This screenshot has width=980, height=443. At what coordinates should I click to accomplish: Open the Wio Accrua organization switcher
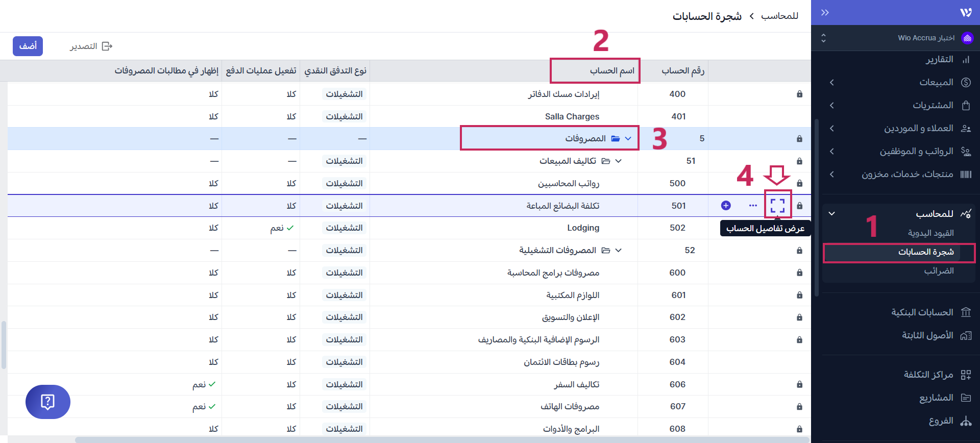(898, 38)
